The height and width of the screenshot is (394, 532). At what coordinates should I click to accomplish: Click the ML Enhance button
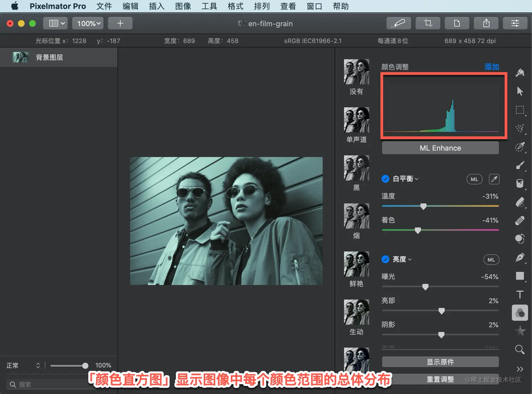[x=440, y=148]
